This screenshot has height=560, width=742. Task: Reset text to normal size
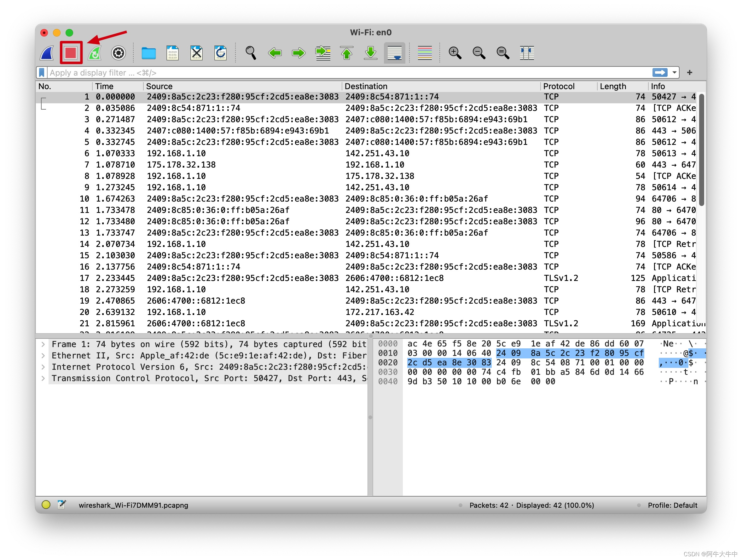click(503, 53)
